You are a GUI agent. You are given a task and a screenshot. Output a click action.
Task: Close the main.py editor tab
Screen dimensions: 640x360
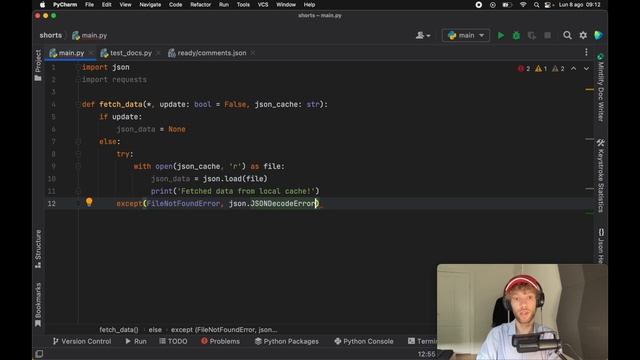coord(91,53)
